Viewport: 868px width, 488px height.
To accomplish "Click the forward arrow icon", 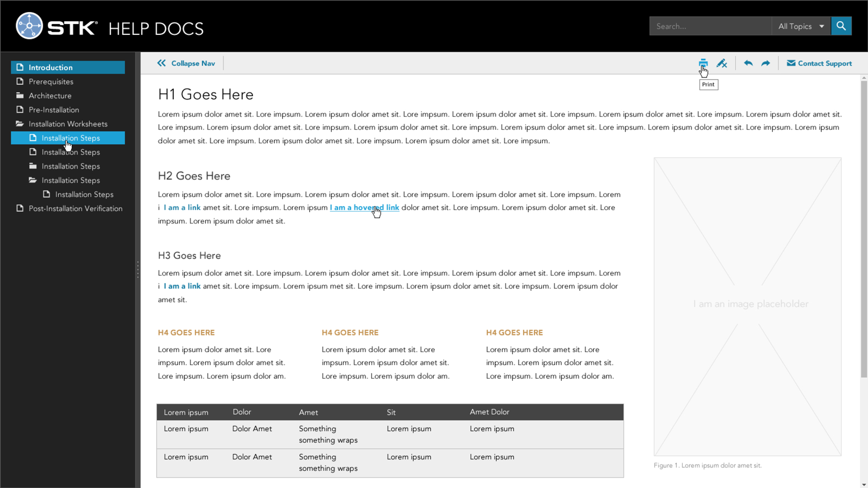I will (x=765, y=63).
